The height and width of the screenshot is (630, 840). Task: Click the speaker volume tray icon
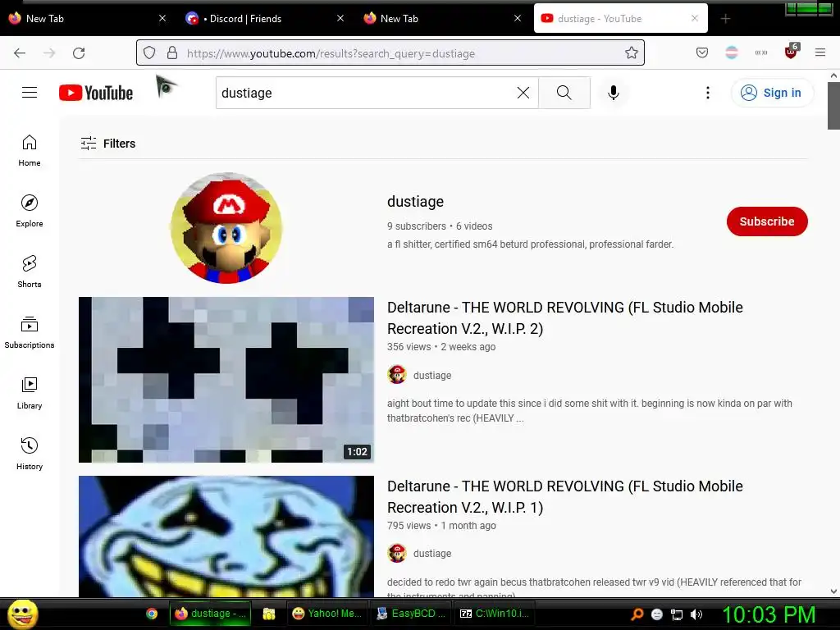pyautogui.click(x=696, y=614)
